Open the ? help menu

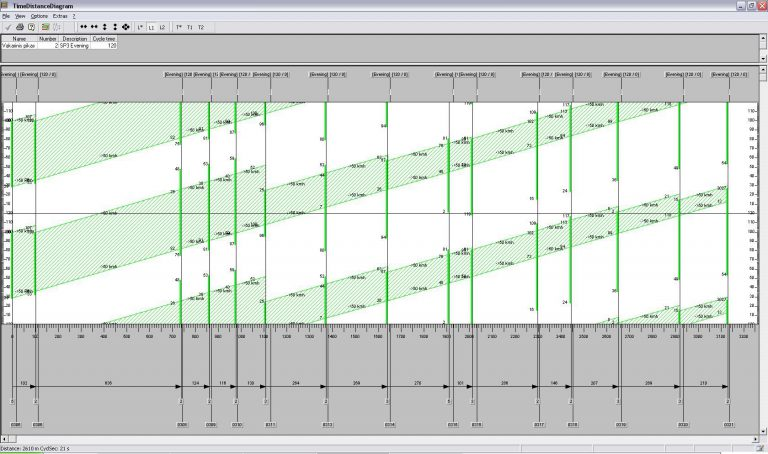click(76, 17)
